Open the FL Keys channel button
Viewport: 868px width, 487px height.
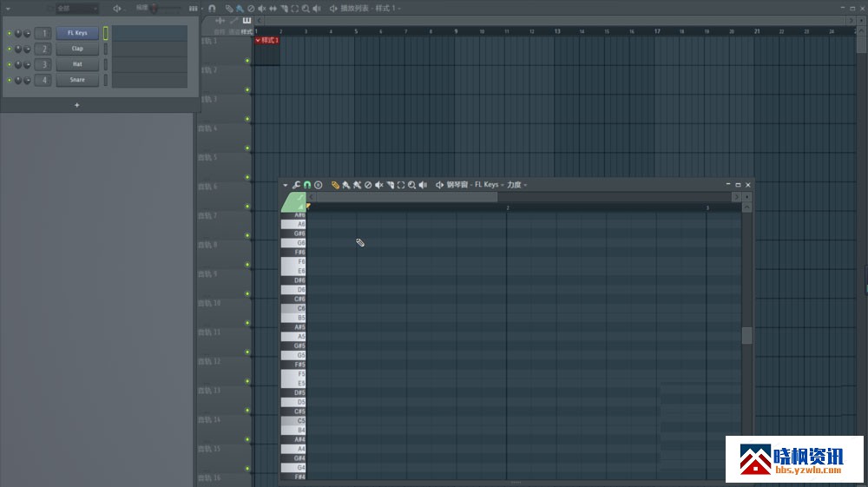pyautogui.click(x=77, y=33)
